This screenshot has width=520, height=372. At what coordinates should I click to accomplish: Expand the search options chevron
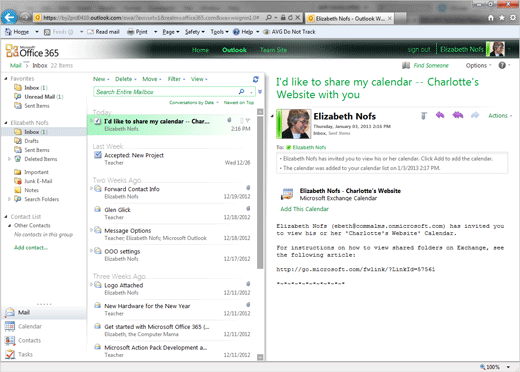click(x=260, y=92)
